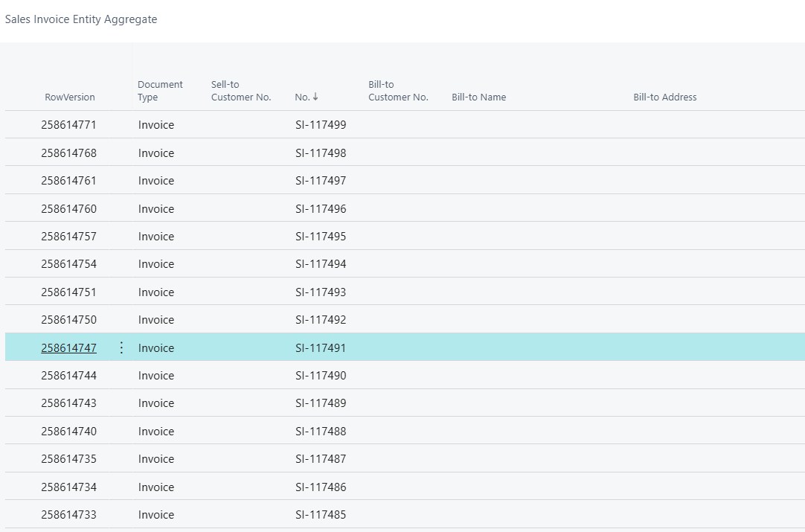Open the row options ellipsis menu

(121, 347)
